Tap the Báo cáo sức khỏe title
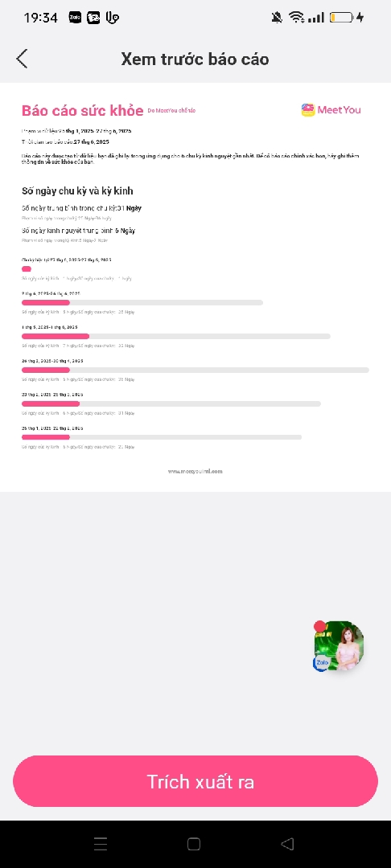391x868 pixels. pos(83,110)
